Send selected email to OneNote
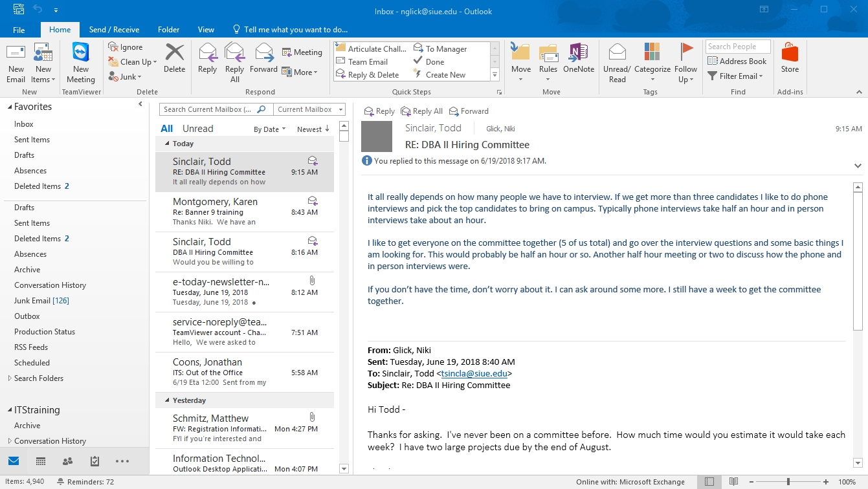The height and width of the screenshot is (489, 868). [x=578, y=58]
